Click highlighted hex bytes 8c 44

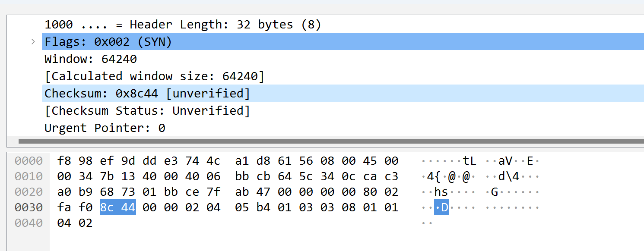(118, 207)
